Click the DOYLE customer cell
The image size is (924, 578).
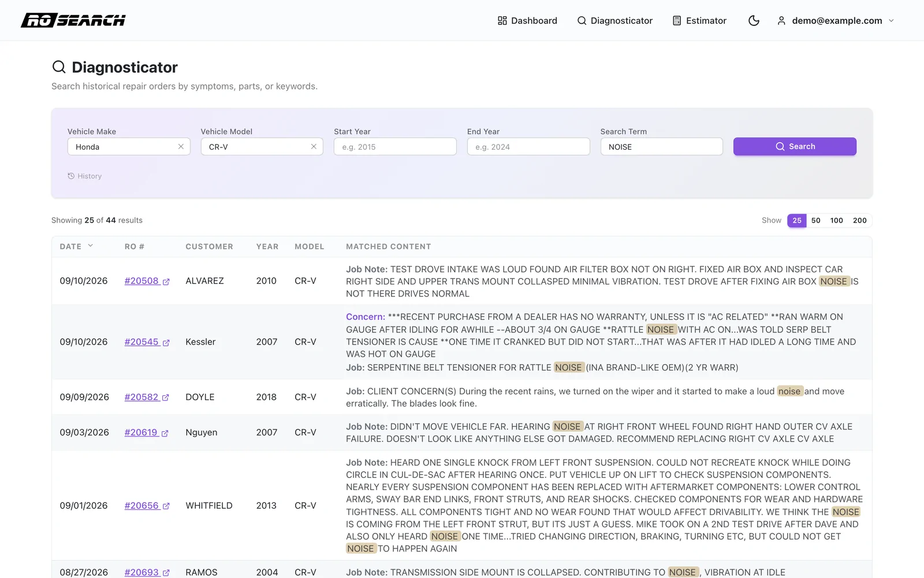[200, 397]
